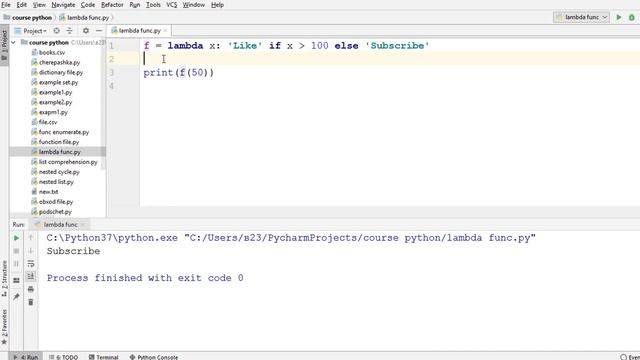The height and width of the screenshot is (360, 640).
Task: Open the Project view dropdown
Action: pyautogui.click(x=31, y=31)
